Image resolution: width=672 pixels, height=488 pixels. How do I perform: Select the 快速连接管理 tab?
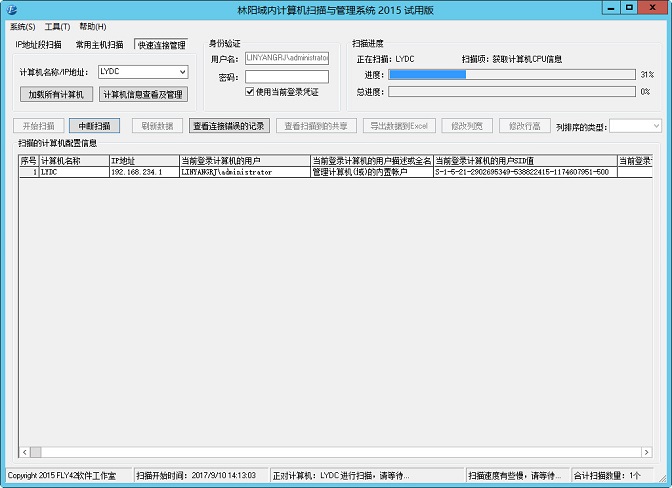coord(161,45)
